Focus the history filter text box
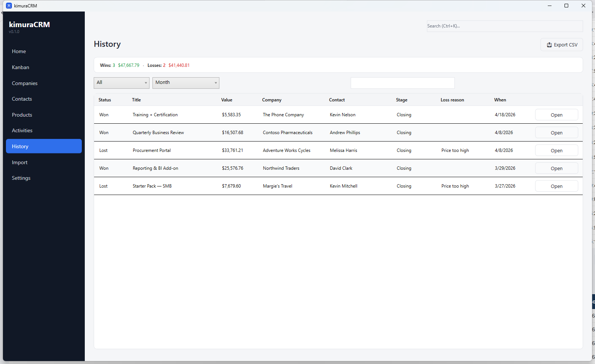 [402, 83]
